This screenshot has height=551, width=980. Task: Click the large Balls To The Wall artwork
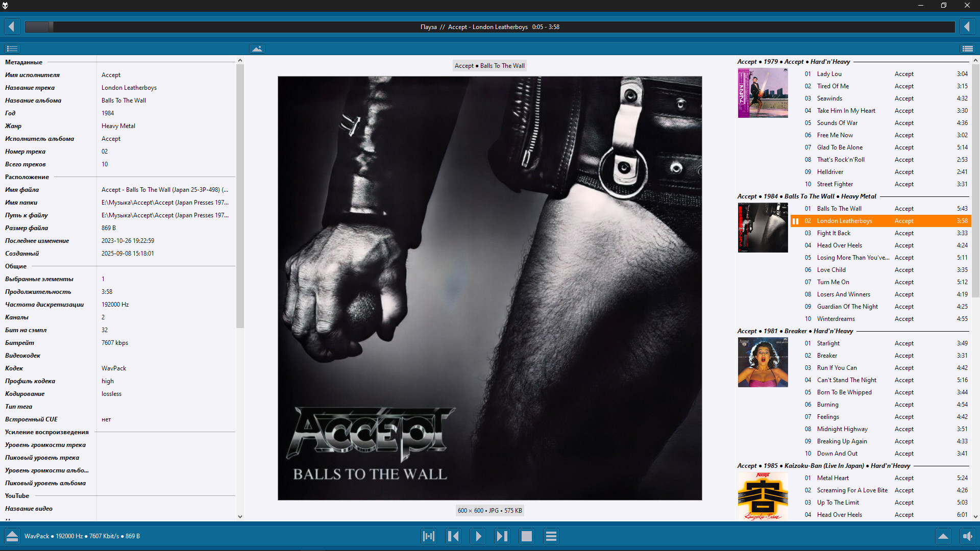(x=490, y=288)
